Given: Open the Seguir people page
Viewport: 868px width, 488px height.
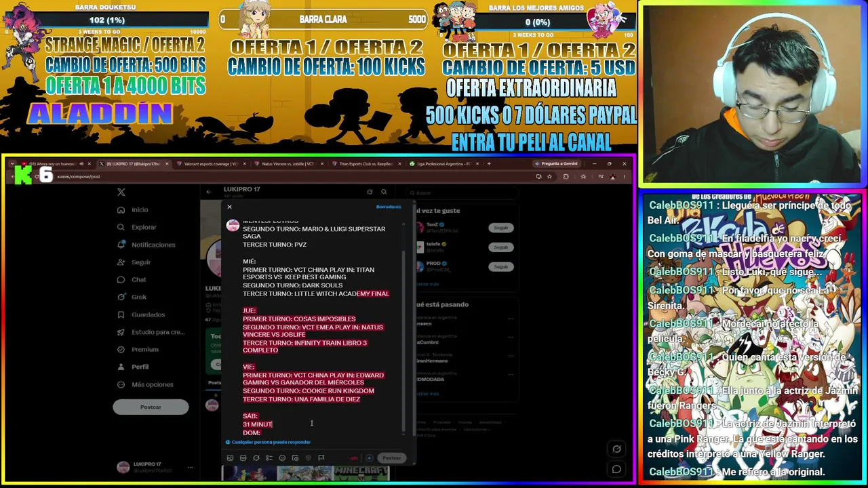Looking at the screenshot, I should click(134, 262).
